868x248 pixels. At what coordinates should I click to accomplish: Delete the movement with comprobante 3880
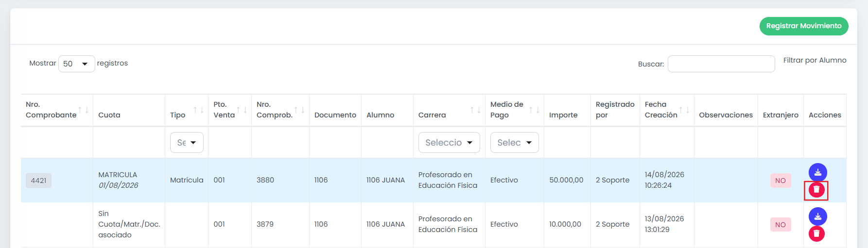click(x=816, y=190)
